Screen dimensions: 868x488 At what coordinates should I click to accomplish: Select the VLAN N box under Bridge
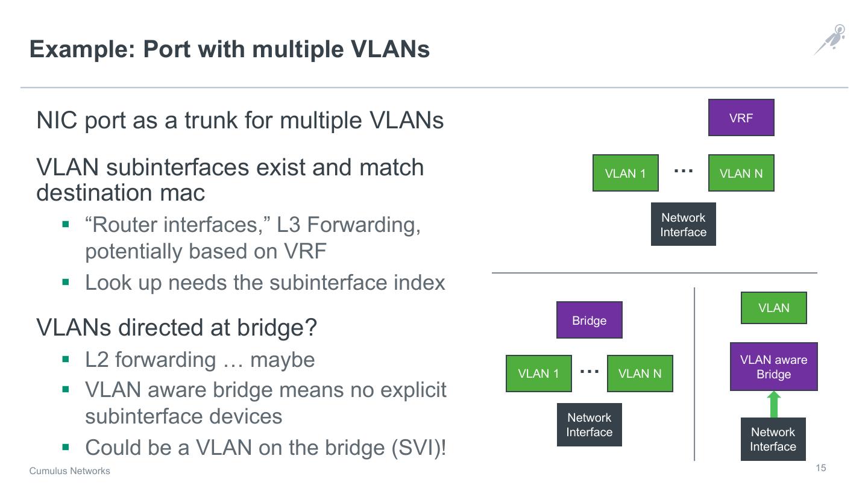coord(640,374)
